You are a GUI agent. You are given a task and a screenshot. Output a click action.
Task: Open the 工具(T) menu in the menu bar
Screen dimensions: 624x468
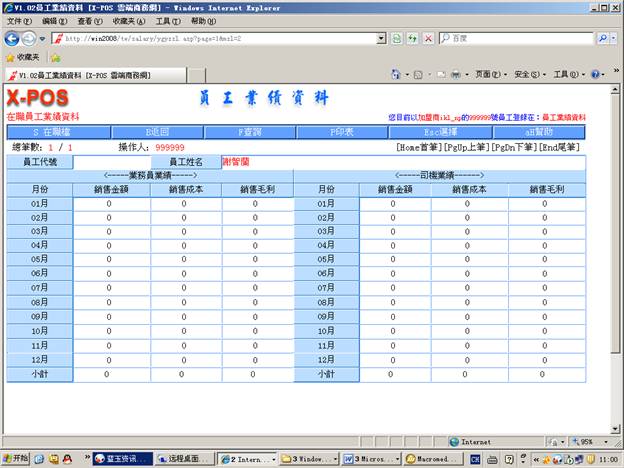pyautogui.click(x=167, y=21)
